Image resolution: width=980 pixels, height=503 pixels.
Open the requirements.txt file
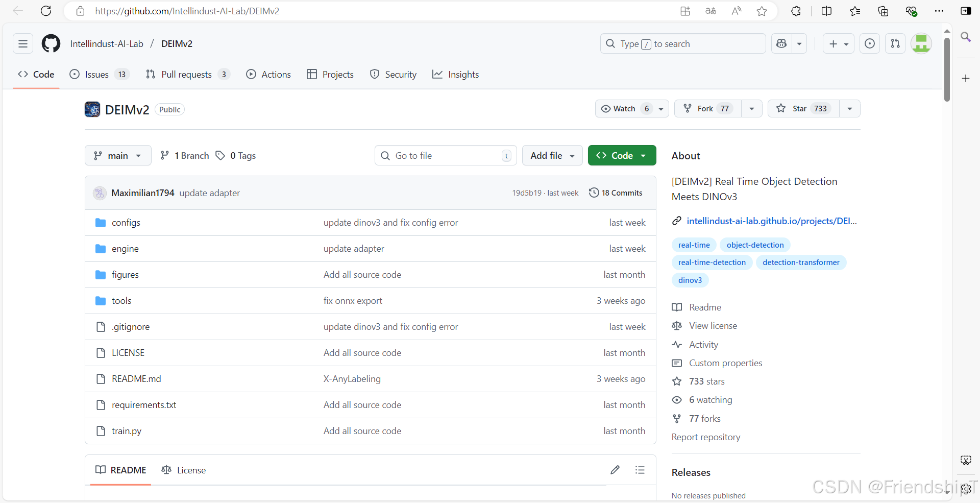[144, 405]
